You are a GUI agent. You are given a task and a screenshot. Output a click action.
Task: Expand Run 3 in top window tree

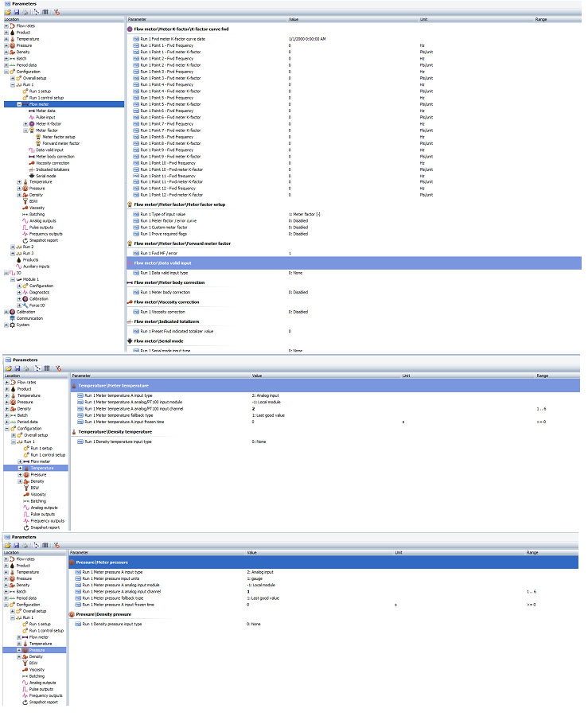point(13,254)
